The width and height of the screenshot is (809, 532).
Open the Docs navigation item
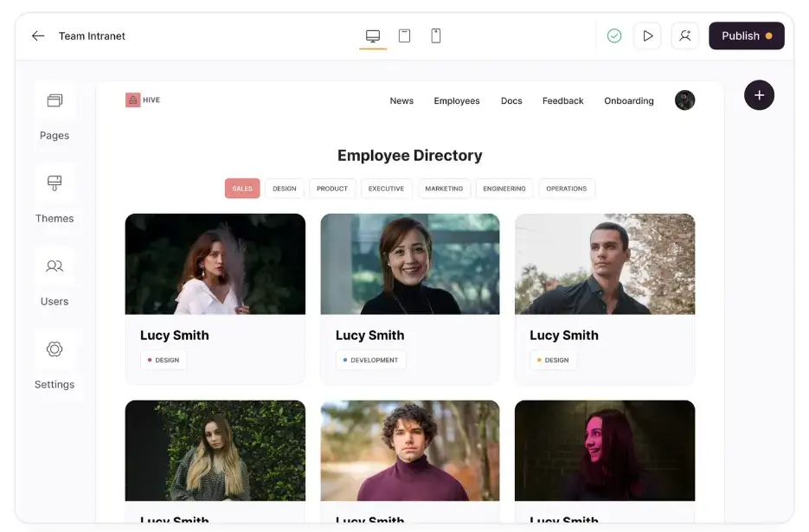[510, 100]
